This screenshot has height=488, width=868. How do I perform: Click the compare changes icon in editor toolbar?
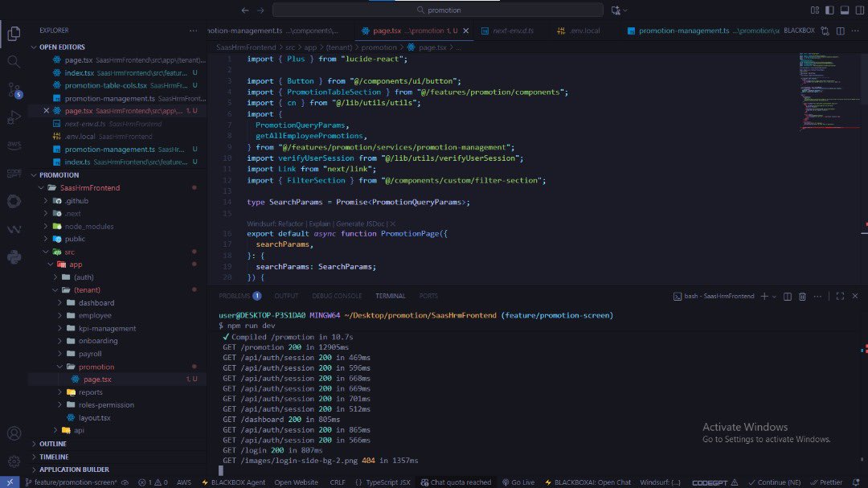tap(825, 31)
